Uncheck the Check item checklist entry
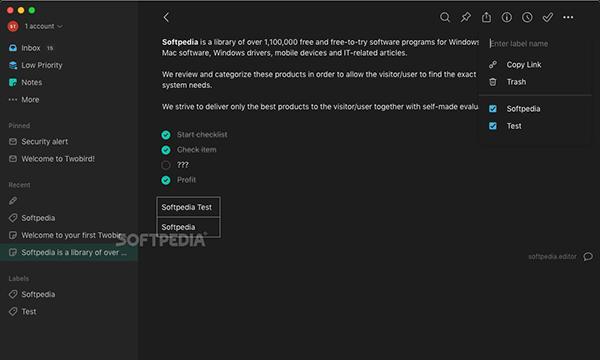Viewport: 600px width, 360px height. click(x=166, y=150)
